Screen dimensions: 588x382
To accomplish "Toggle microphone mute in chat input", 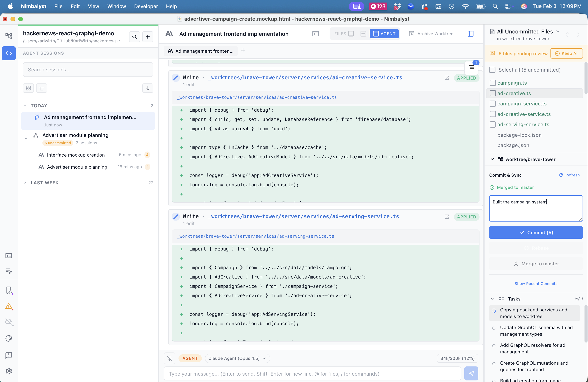I will [x=170, y=358].
